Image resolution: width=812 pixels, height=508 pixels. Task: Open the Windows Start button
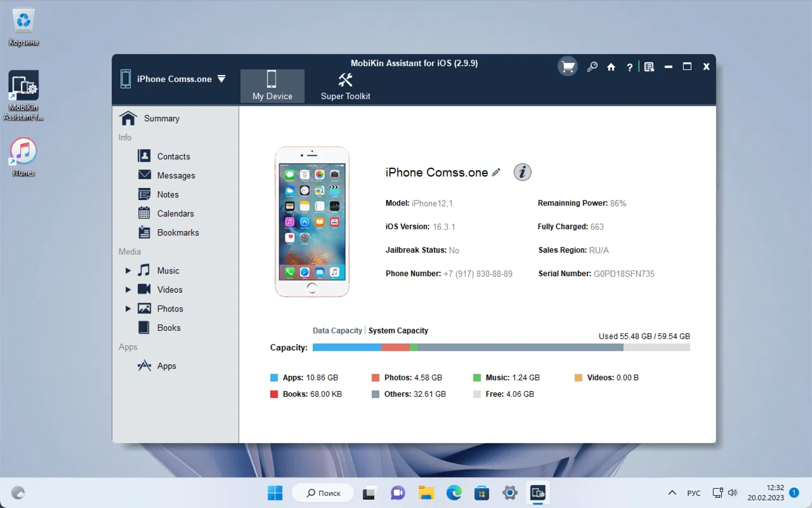point(275,493)
